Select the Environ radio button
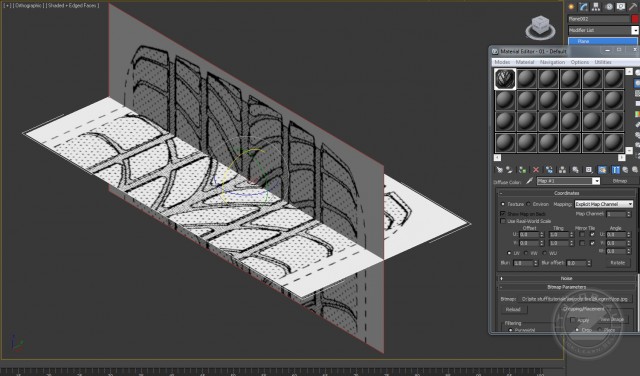640x376 pixels. (x=529, y=204)
